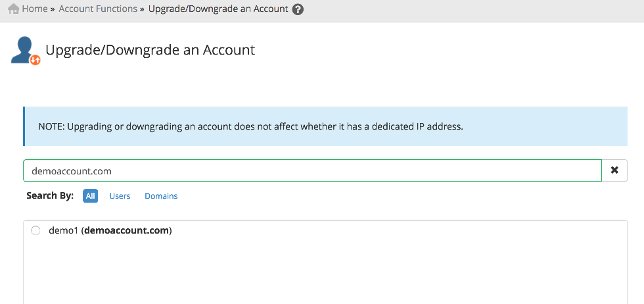Click the Home house icon in breadcrumb

pos(13,9)
